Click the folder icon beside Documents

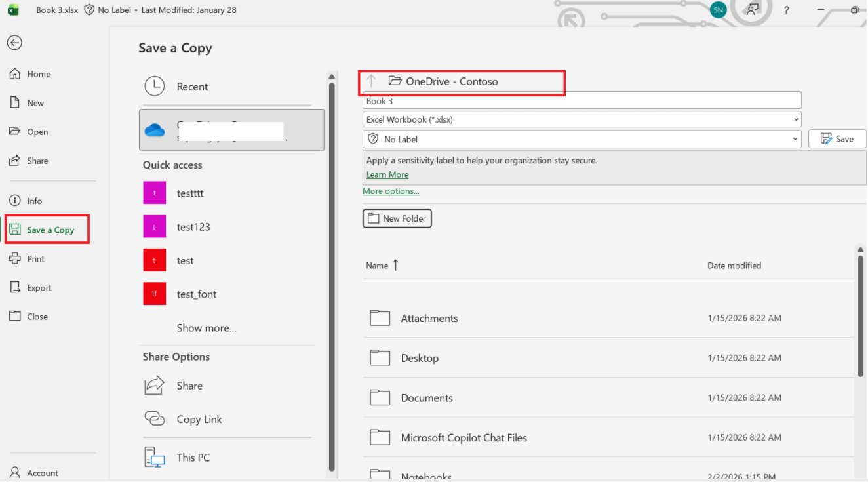(x=380, y=398)
